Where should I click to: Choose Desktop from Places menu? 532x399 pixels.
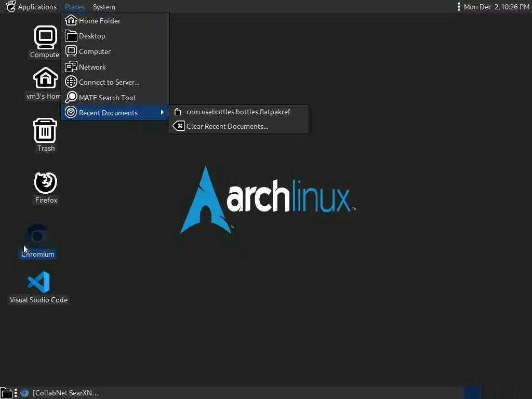115,36
